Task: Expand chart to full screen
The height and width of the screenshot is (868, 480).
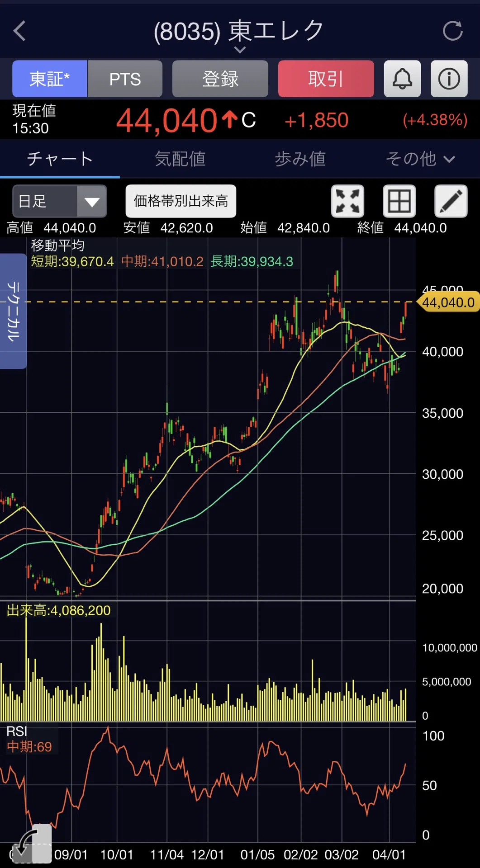Action: coord(347,201)
